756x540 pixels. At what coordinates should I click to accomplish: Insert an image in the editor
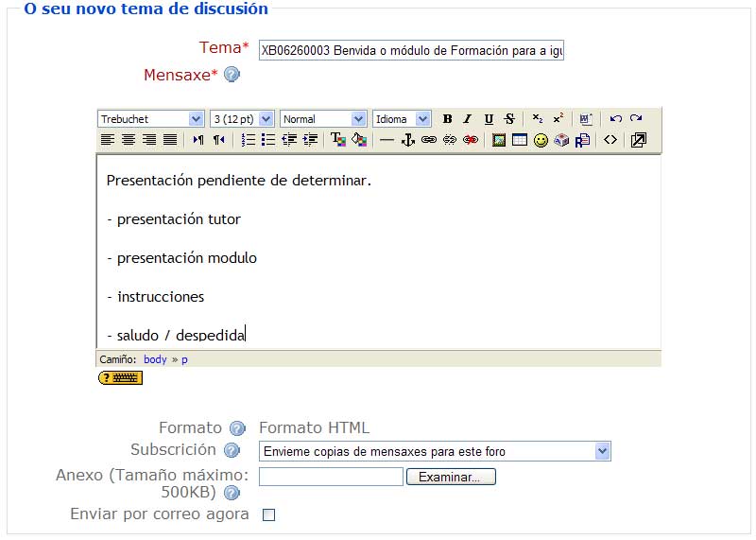(499, 140)
